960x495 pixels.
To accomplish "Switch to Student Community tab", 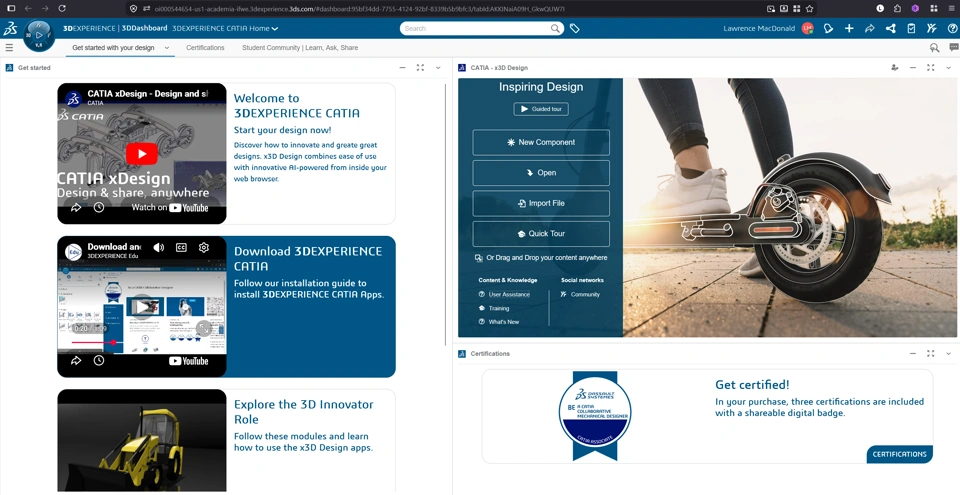I will pos(300,47).
